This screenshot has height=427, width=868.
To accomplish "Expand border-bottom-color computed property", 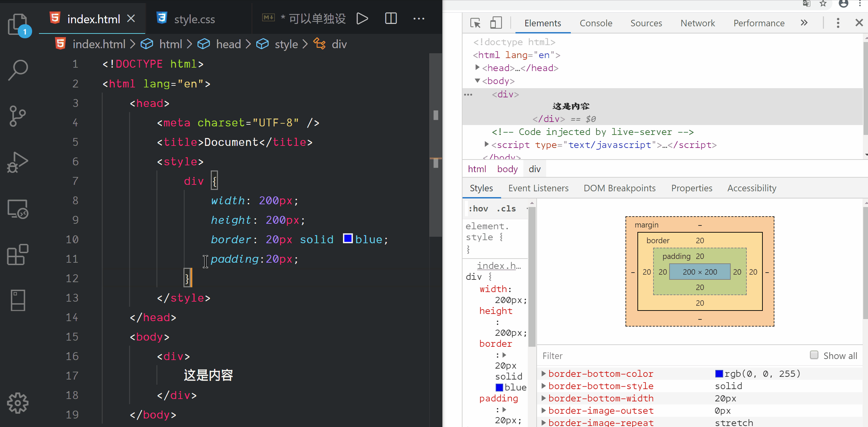I will click(543, 373).
